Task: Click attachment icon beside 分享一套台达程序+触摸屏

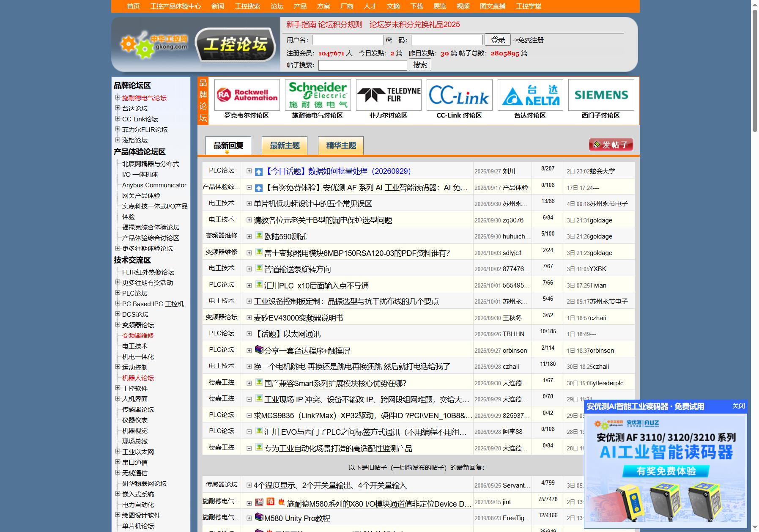Action: 259,349
